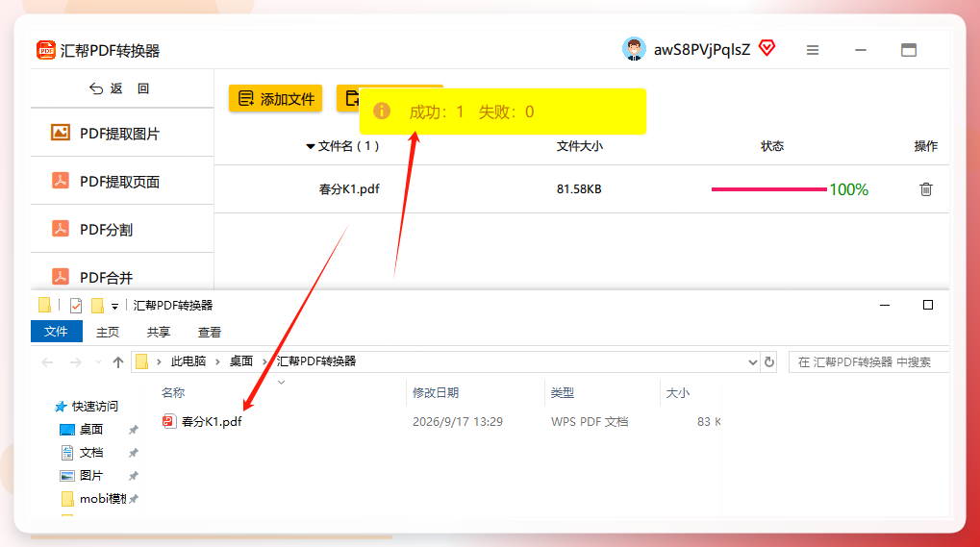This screenshot has width=980, height=547.
Task: Unpin 桌面 using its pin icon
Action: (x=133, y=430)
